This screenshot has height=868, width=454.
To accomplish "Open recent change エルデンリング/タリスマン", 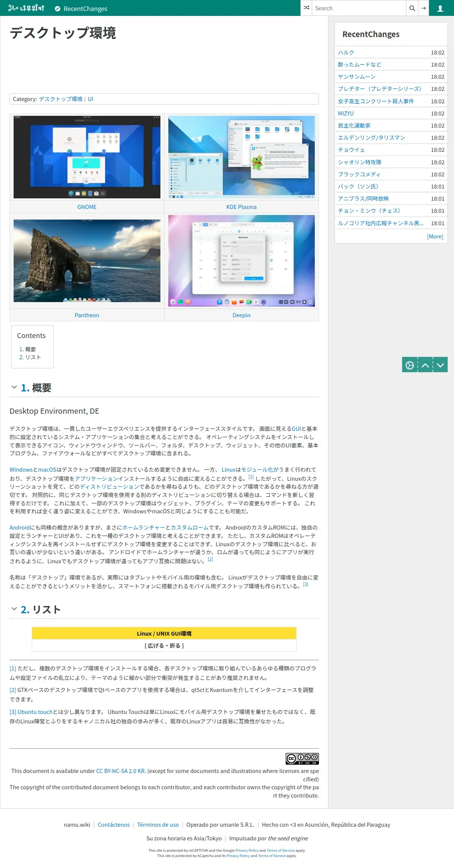I will (x=372, y=138).
